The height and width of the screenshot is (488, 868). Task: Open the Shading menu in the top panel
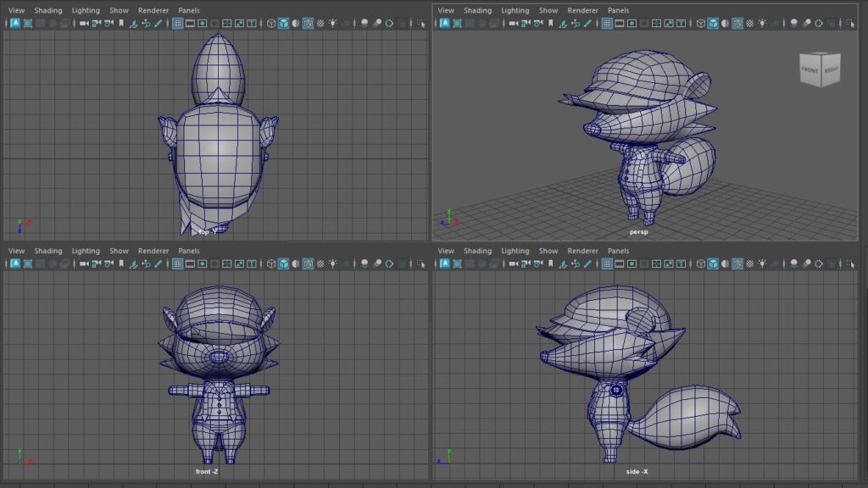click(48, 10)
